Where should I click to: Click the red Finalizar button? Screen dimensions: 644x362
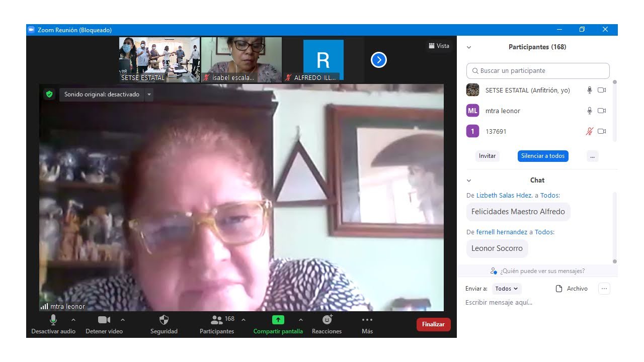(x=433, y=324)
